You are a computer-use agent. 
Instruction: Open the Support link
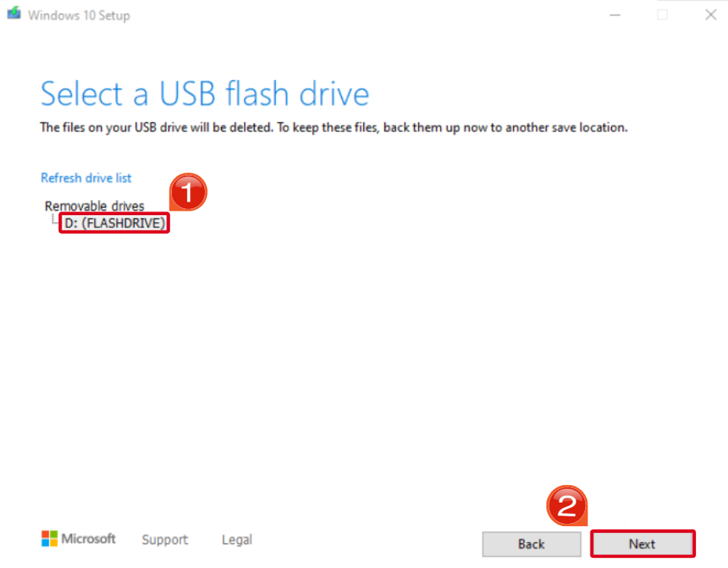165,540
